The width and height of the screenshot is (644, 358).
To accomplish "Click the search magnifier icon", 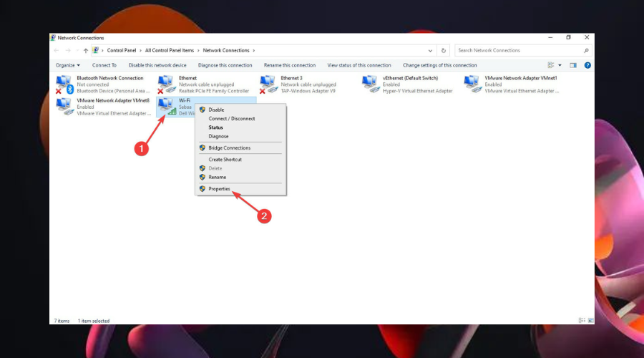I will [x=586, y=51].
